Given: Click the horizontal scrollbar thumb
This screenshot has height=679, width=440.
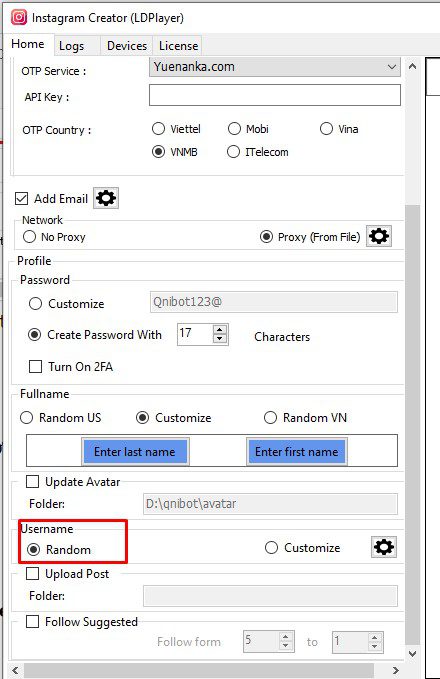Looking at the screenshot, I should 199,670.
